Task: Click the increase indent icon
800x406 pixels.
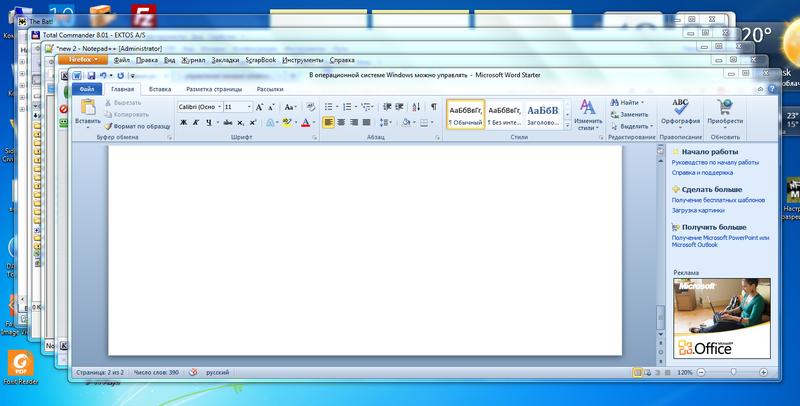Action: point(399,107)
